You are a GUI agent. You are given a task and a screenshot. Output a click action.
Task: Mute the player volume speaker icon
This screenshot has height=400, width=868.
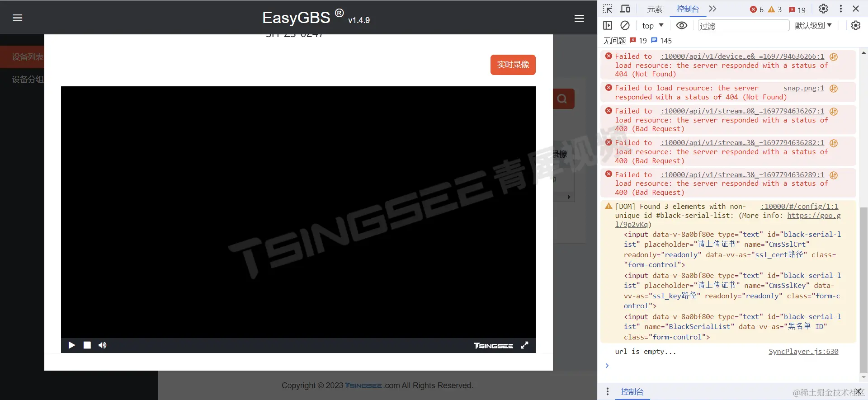pyautogui.click(x=103, y=345)
